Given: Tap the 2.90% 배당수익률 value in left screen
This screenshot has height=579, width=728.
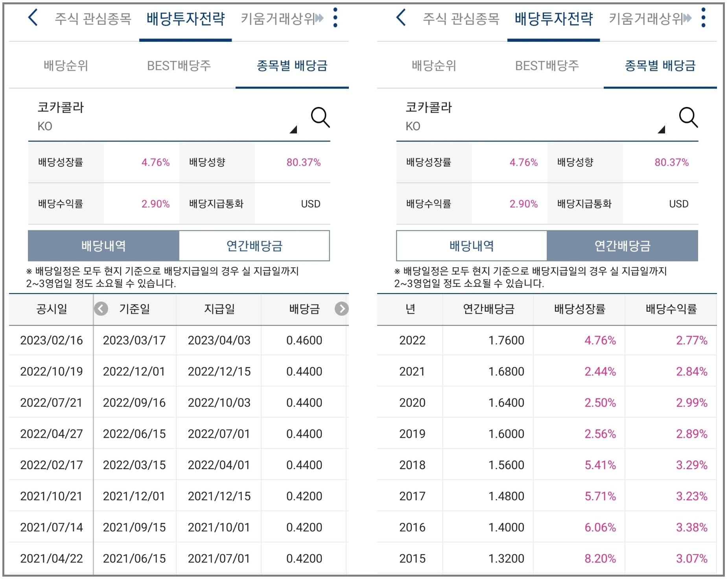Looking at the screenshot, I should coord(155,204).
